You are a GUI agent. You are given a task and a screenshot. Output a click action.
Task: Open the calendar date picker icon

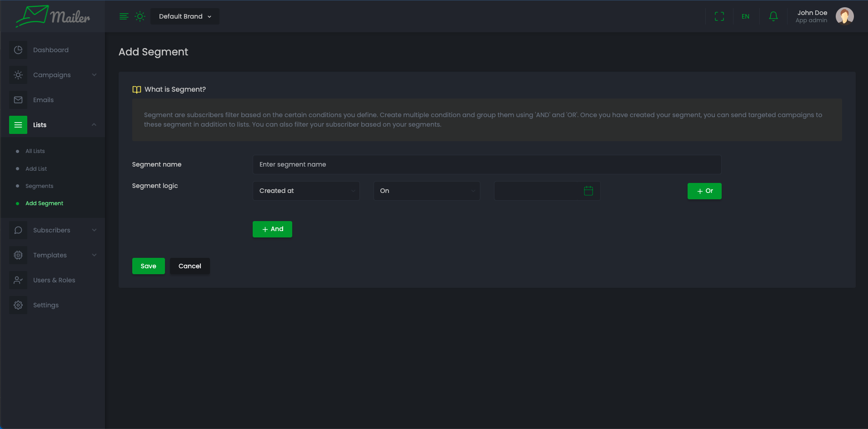tap(588, 191)
